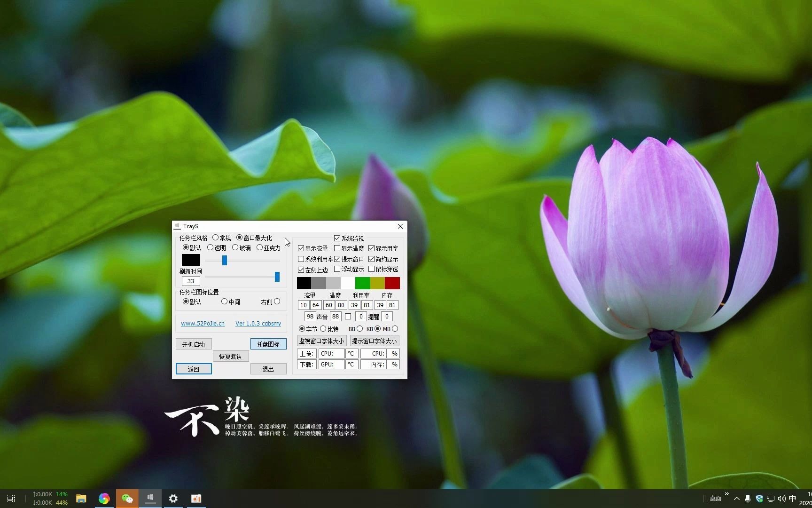Select the active TrayS icon in taskbar
The image size is (812, 508).
(x=150, y=498)
